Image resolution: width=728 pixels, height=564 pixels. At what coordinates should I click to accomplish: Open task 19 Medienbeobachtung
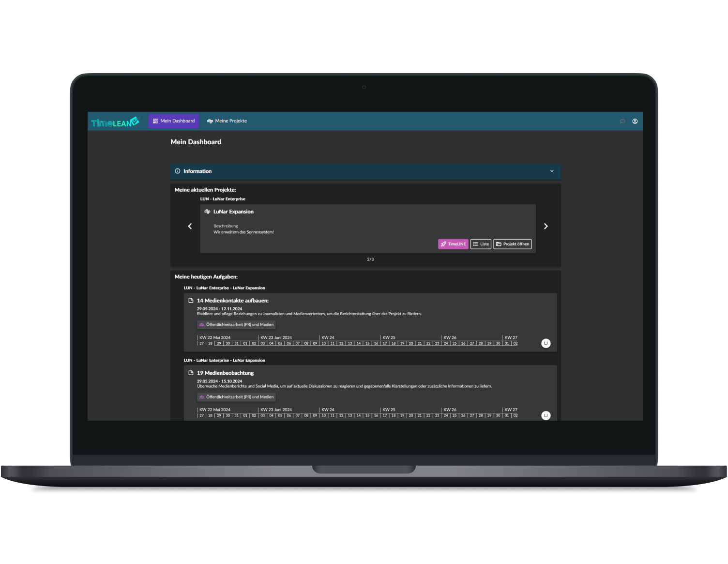(225, 373)
